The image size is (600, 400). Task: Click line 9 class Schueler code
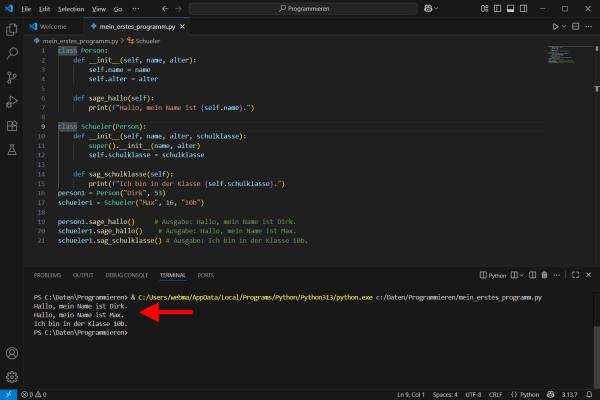102,126
